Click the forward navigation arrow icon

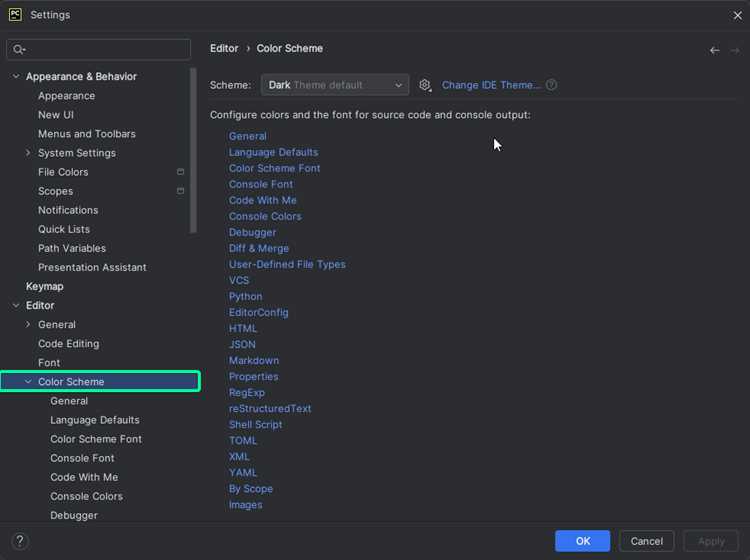735,50
